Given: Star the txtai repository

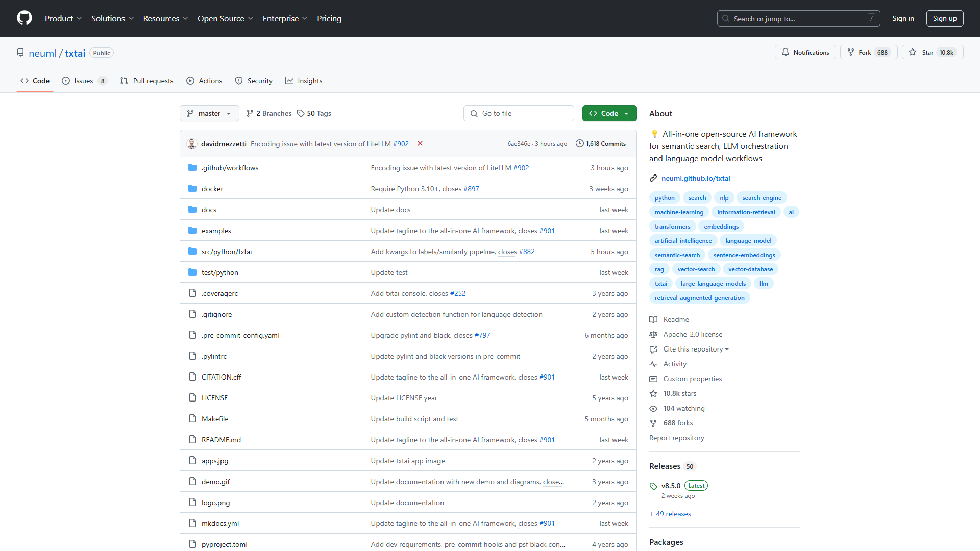Looking at the screenshot, I should (x=932, y=52).
